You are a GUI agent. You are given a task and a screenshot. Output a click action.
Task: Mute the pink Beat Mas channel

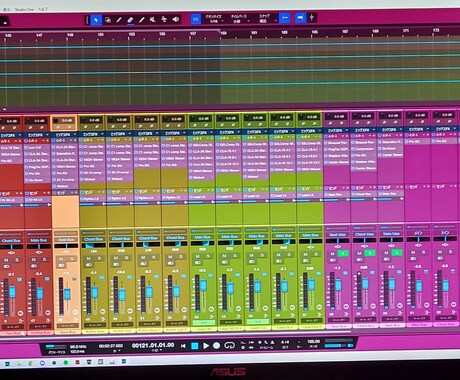click(x=332, y=254)
